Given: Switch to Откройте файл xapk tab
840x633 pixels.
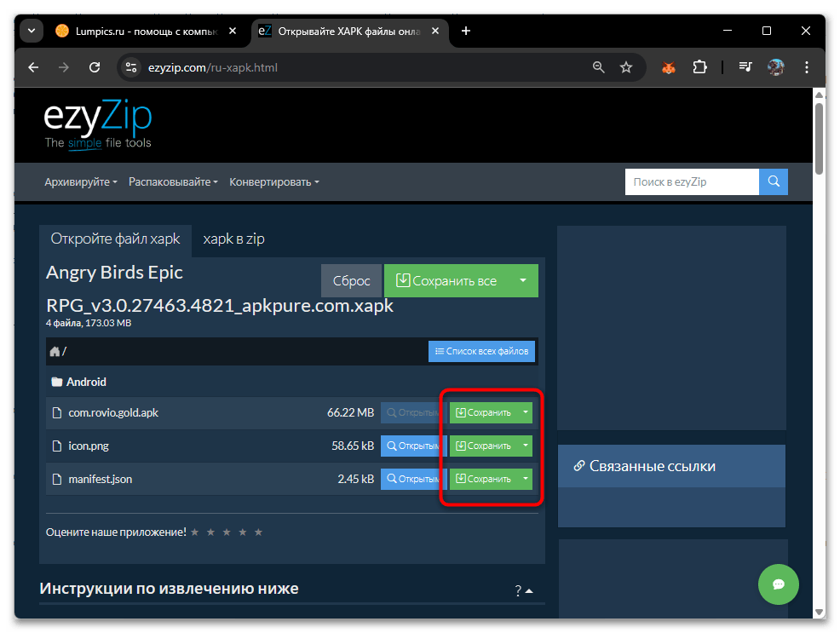Looking at the screenshot, I should 115,239.
